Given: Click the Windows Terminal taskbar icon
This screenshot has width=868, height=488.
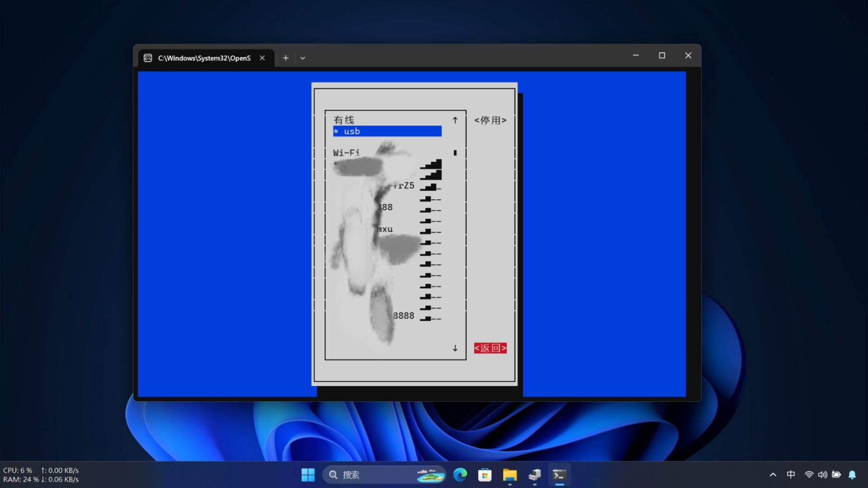Looking at the screenshot, I should pyautogui.click(x=559, y=475).
